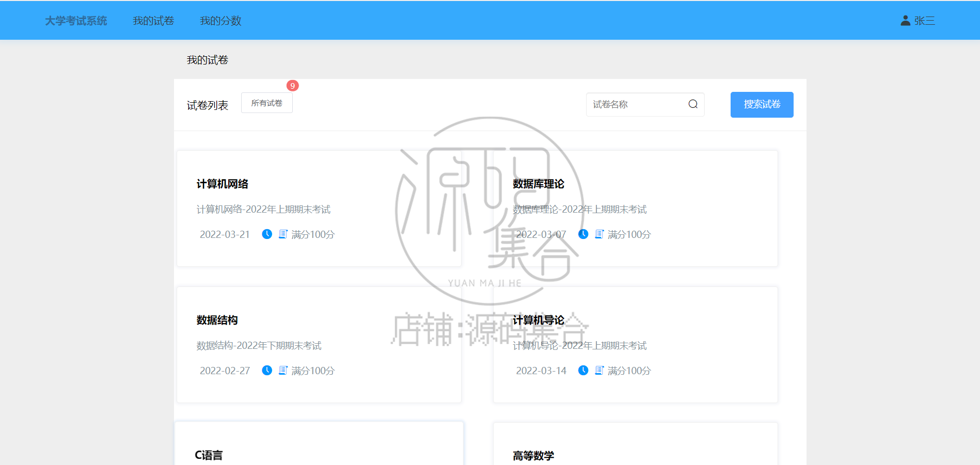
Task: Click clock icon on 计算机导论 card
Action: pos(583,370)
